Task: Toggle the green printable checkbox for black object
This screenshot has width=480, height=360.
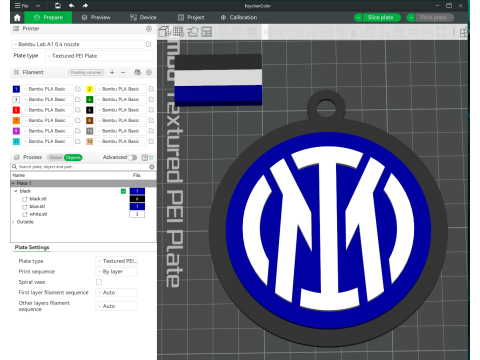Action: coord(123,191)
